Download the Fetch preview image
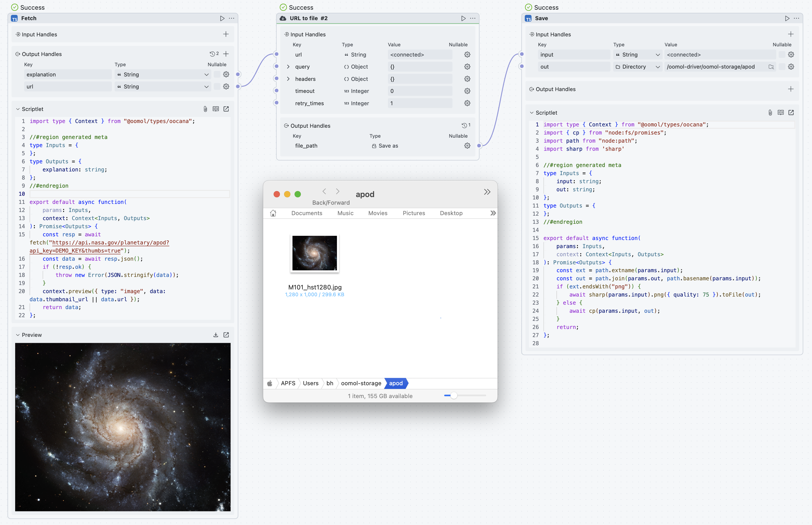The image size is (812, 525). click(x=216, y=335)
